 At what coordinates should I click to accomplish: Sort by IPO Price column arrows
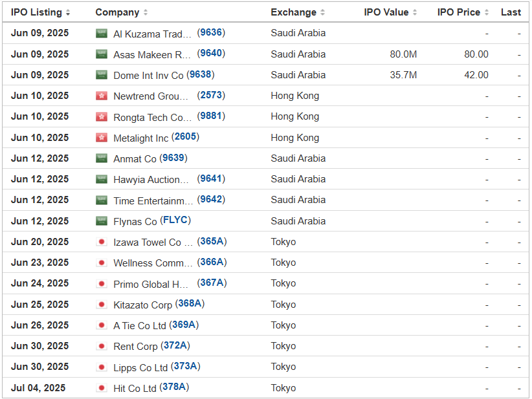[487, 12]
